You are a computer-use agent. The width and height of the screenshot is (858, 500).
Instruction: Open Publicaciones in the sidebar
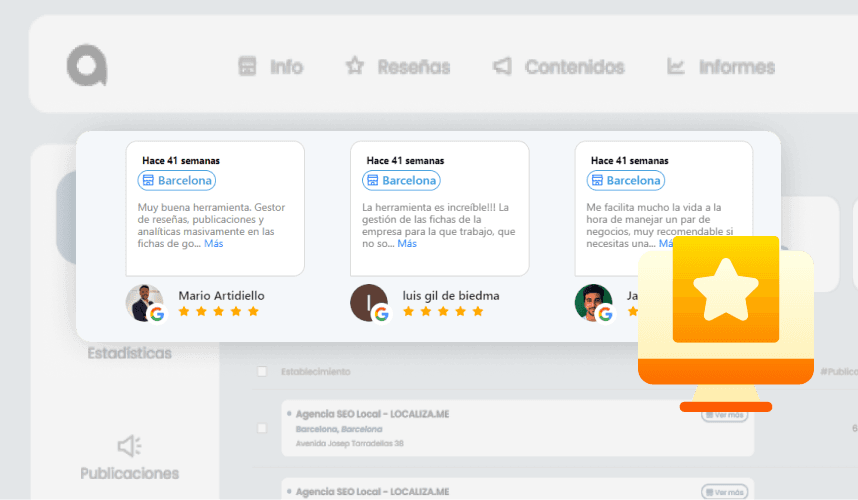tap(130, 473)
